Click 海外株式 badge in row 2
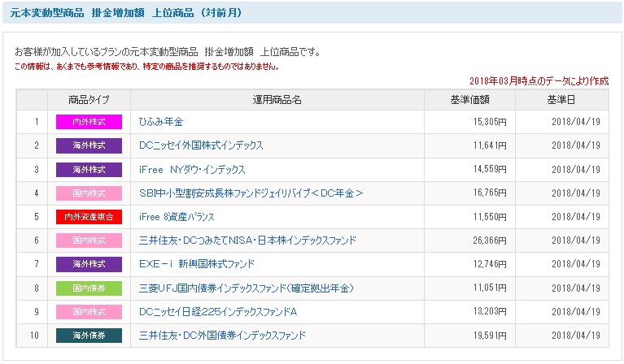The width and height of the screenshot is (624, 364). click(89, 145)
